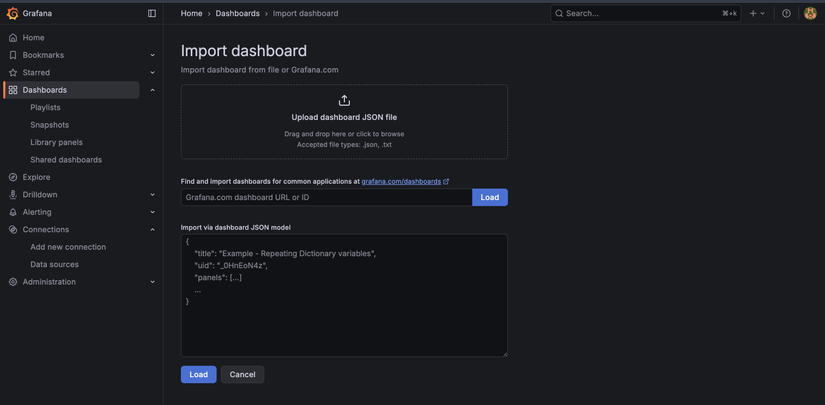Click the Grafana logo icon
This screenshot has width=825, height=405.
(x=13, y=14)
